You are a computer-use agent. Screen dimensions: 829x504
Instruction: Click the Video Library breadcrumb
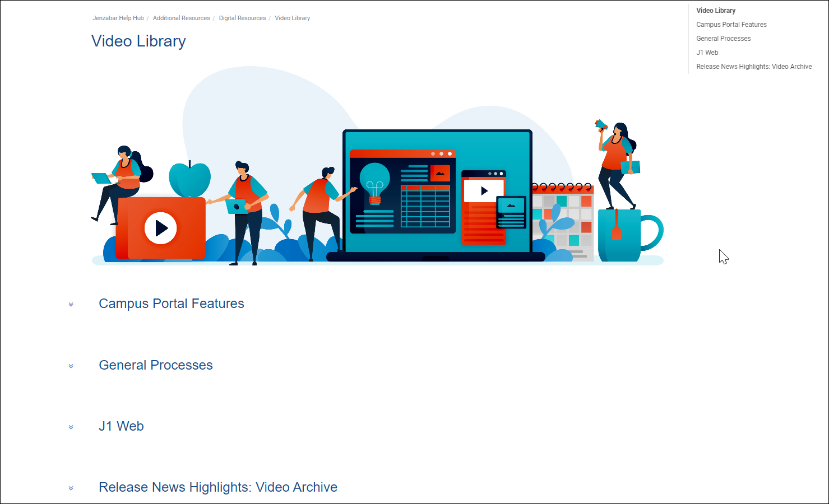click(292, 18)
